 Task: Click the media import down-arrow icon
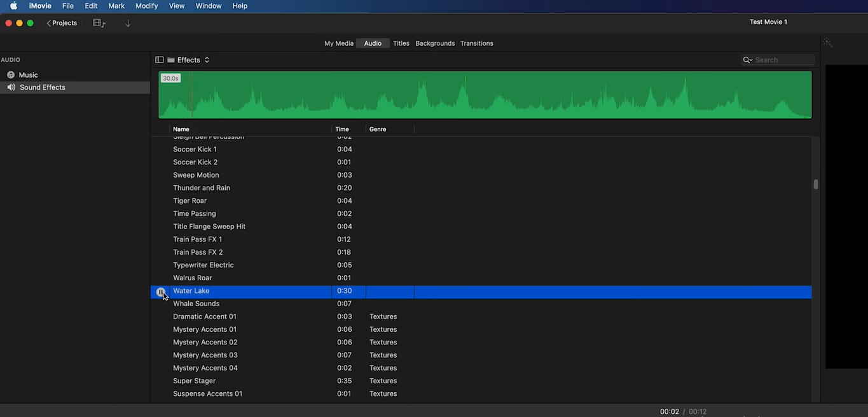click(128, 23)
